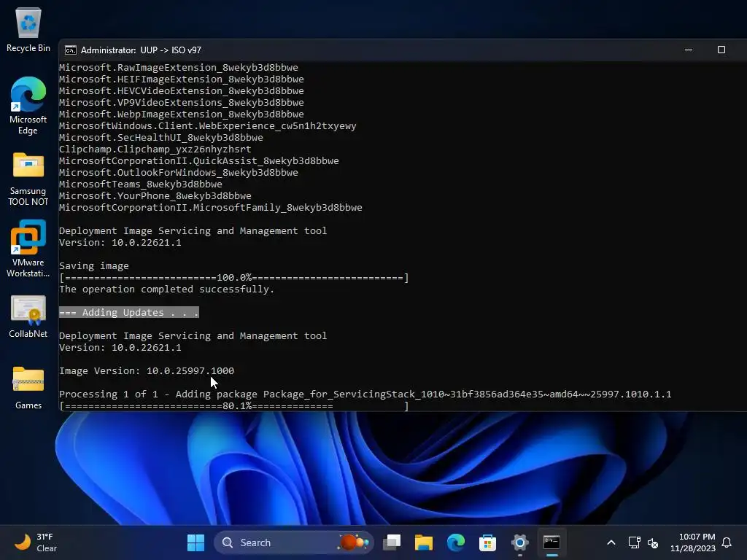Launch Edge from the taskbar

point(456,542)
